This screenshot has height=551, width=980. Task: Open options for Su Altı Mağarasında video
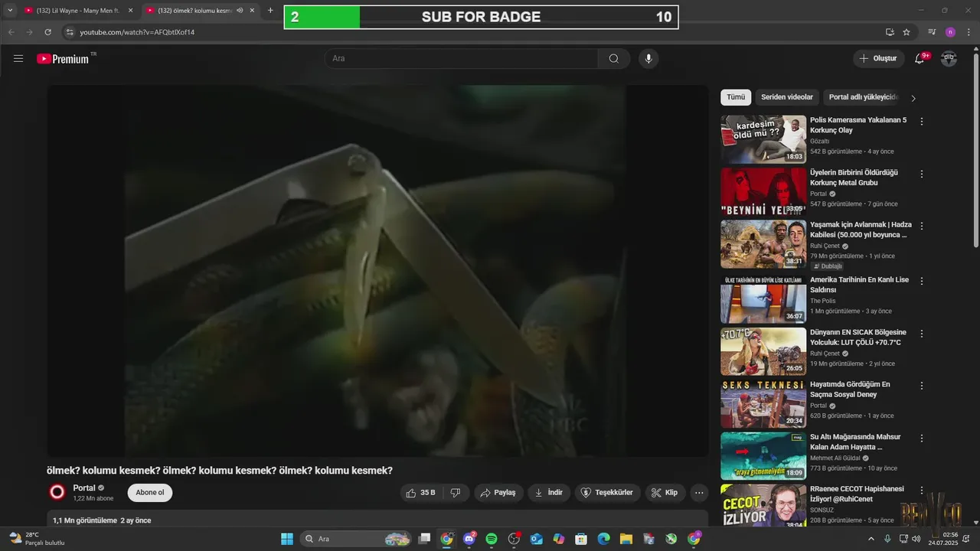pyautogui.click(x=922, y=439)
